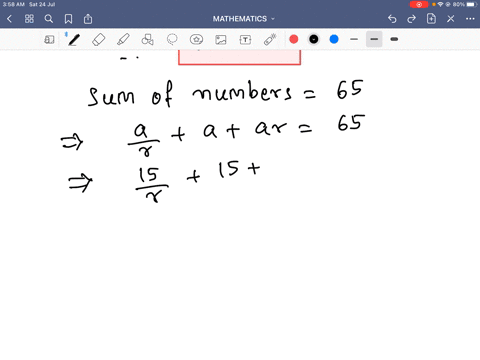Viewport: 480px width, 360px height.
Task: Open the page thumbnails grid view
Action: tap(29, 19)
